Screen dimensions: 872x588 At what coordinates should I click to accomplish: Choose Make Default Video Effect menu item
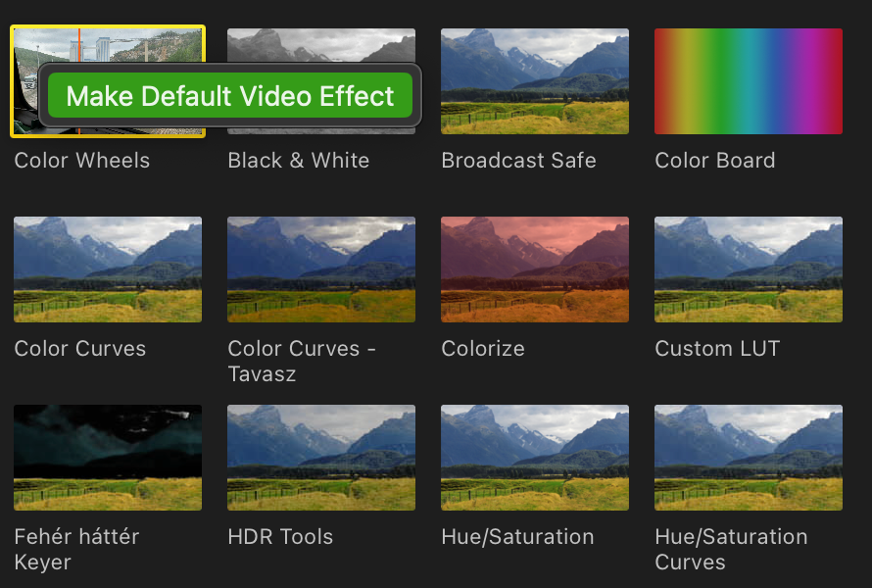point(230,95)
